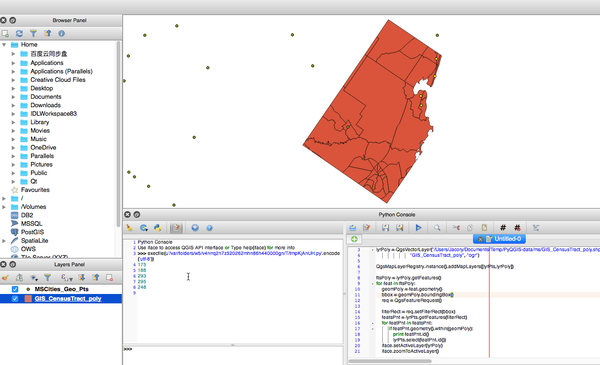600x365 pixels.
Task: Open the Object Inspector icon
Action: coord(536,228)
